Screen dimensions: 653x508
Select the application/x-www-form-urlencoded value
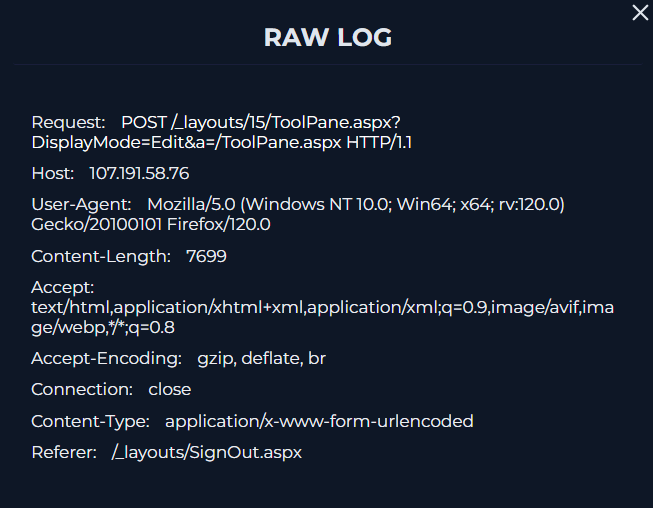tap(319, 421)
